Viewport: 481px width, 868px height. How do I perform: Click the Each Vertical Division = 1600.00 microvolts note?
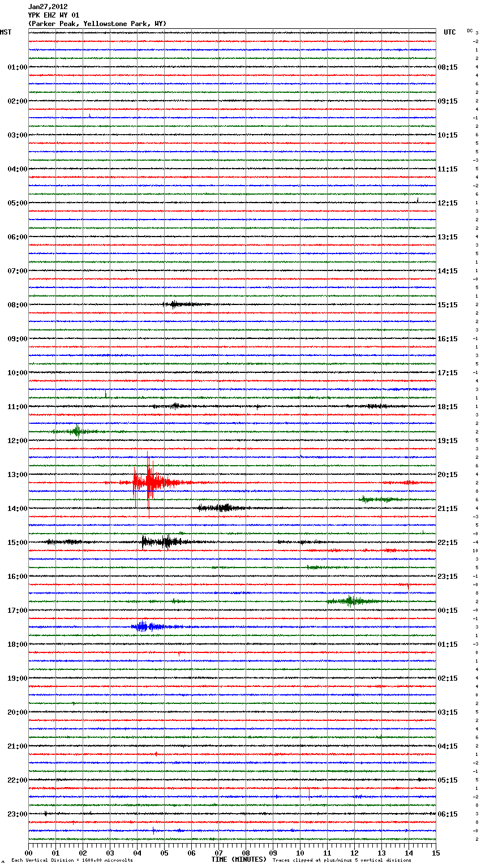coord(72,861)
